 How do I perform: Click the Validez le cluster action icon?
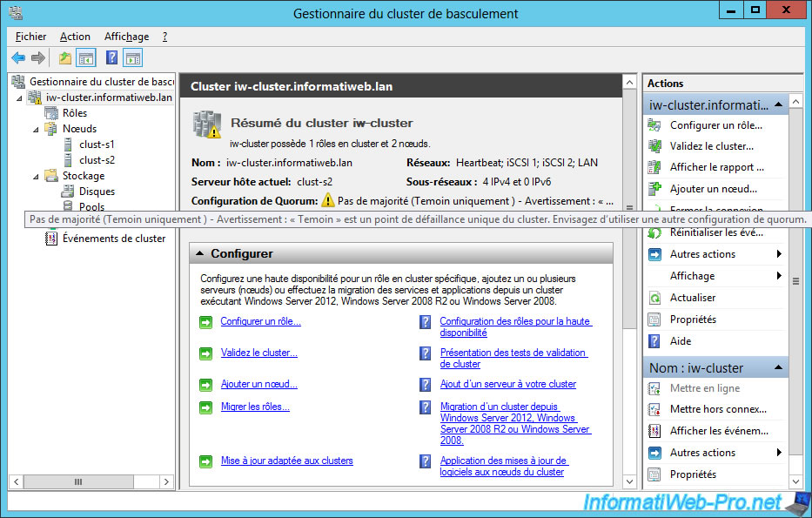coord(654,146)
